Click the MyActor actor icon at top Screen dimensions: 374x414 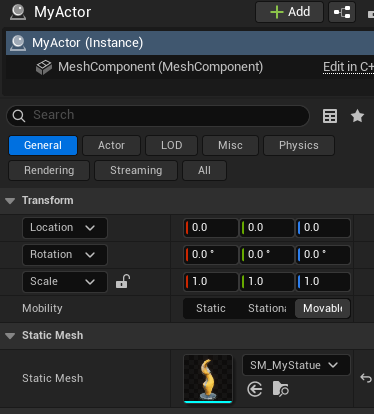(18, 12)
